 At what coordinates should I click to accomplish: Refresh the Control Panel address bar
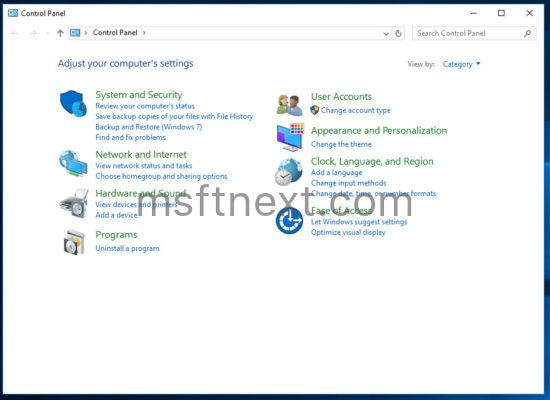[398, 33]
